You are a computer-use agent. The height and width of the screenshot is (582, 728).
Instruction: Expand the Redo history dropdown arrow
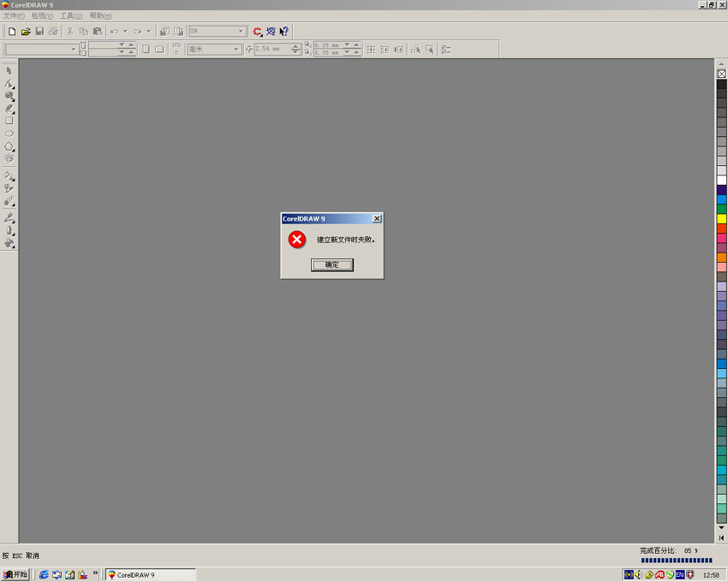(x=148, y=32)
